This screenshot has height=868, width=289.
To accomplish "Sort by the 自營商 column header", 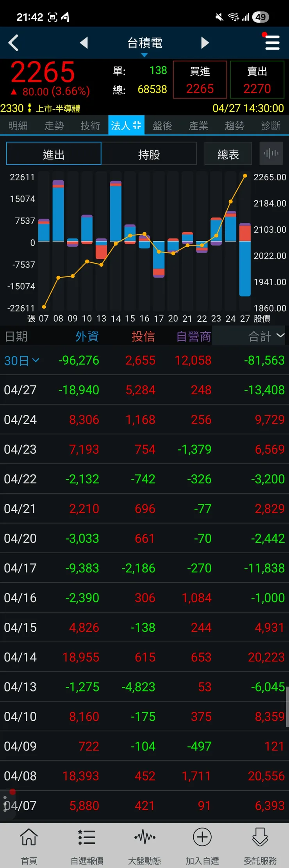I will pos(194,336).
